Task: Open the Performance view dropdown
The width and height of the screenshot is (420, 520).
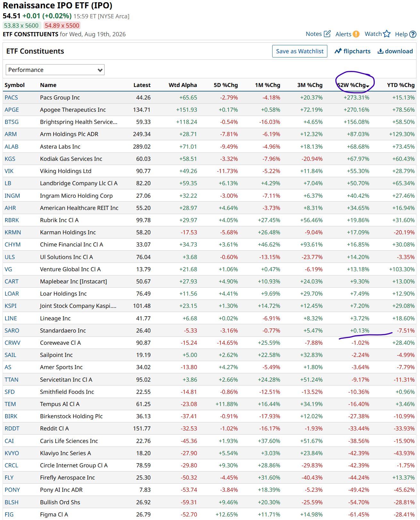Action: (55, 70)
